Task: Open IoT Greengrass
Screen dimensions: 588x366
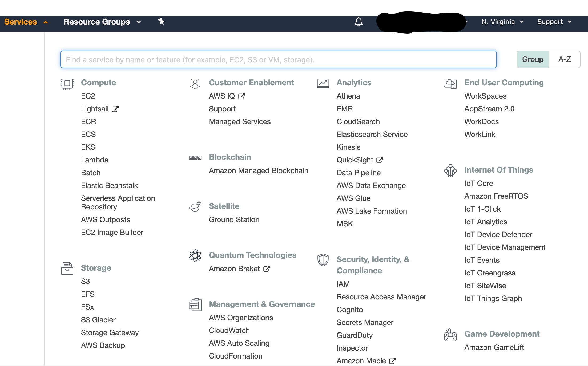Action: (x=490, y=273)
